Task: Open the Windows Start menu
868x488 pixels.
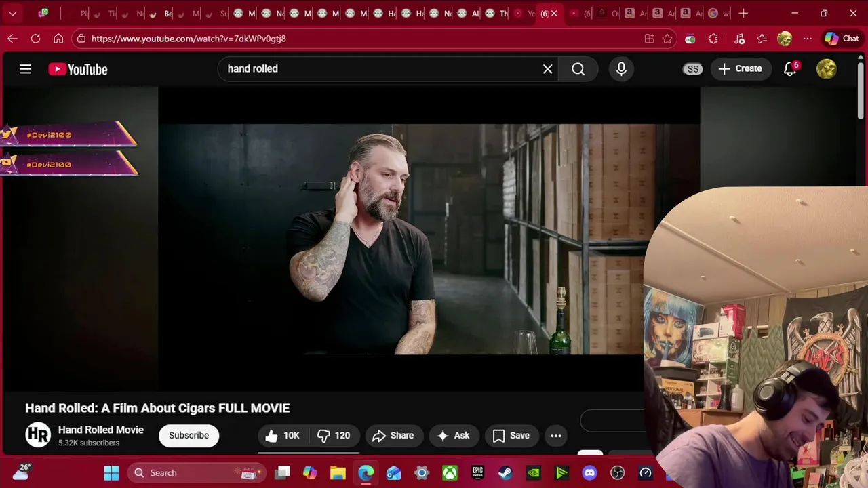Action: 112,473
